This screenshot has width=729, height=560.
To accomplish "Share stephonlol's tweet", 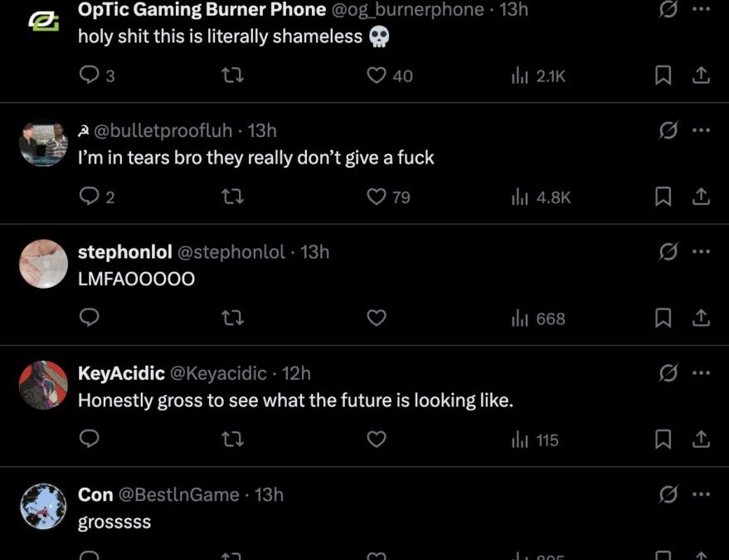I will pyautogui.click(x=701, y=319).
